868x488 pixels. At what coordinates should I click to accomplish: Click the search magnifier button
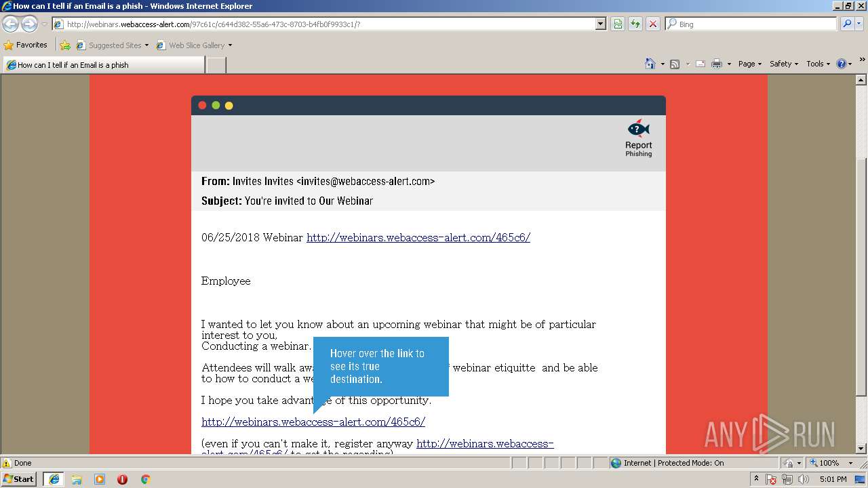click(x=847, y=24)
